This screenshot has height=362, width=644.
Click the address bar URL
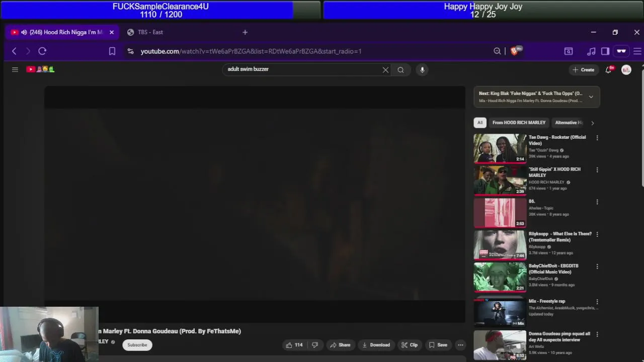point(251,51)
